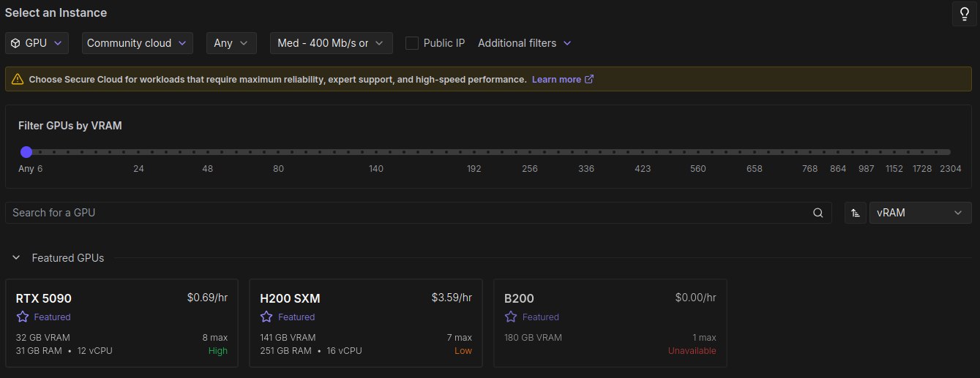
Task: Open the Community cloud dropdown
Action: [x=138, y=43]
